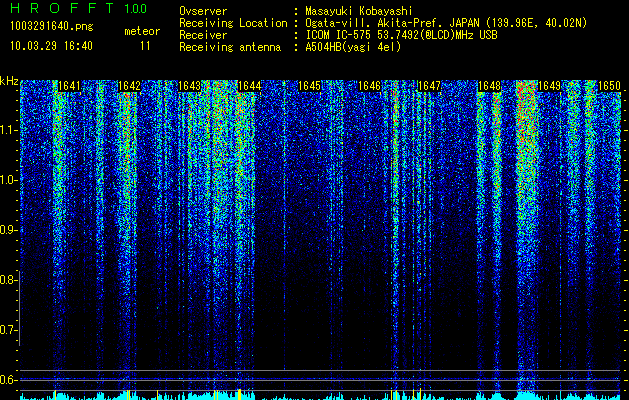This screenshot has width=629, height=400.
Task: Click the 1.1 frequency axis label
Action: (7, 130)
